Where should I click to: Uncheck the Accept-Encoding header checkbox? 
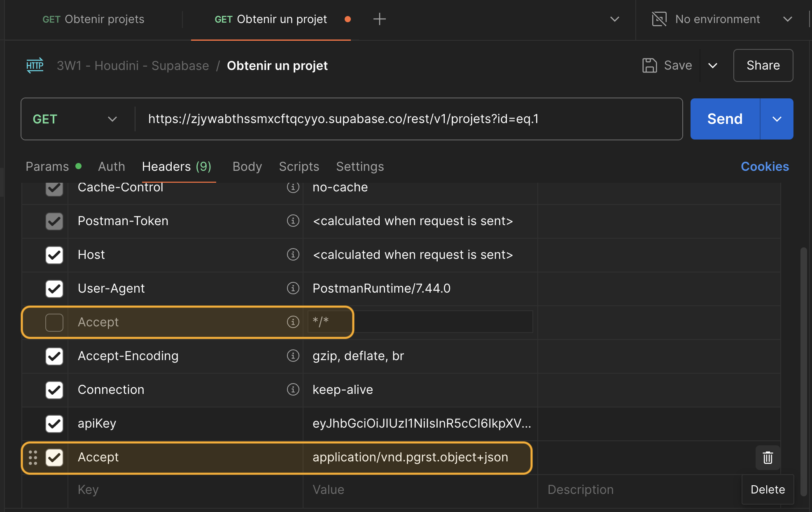pyautogui.click(x=54, y=356)
